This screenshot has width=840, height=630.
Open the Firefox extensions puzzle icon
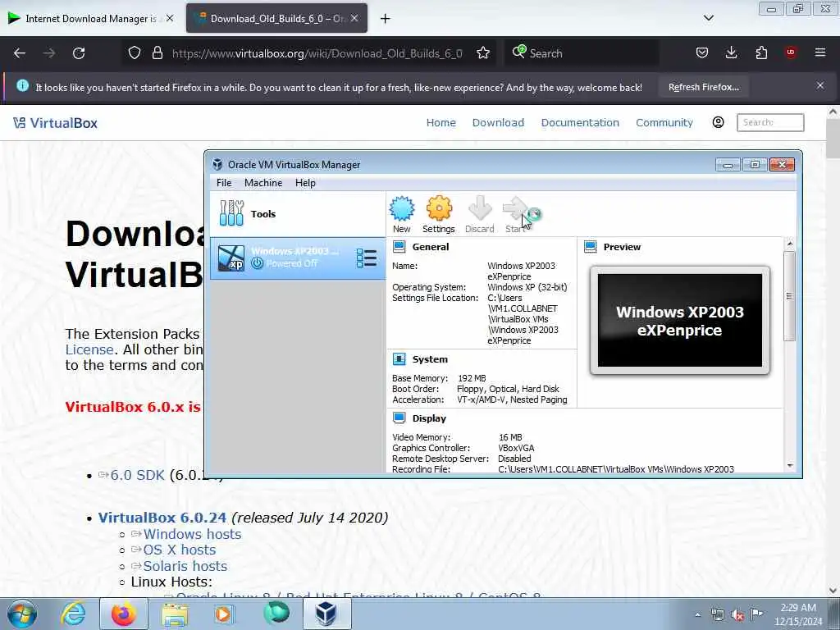pyautogui.click(x=761, y=52)
